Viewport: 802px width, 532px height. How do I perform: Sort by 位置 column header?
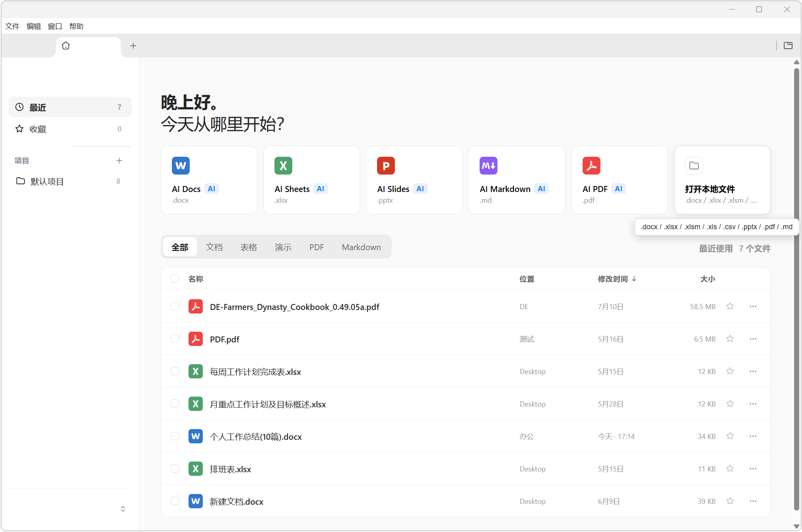tap(527, 279)
